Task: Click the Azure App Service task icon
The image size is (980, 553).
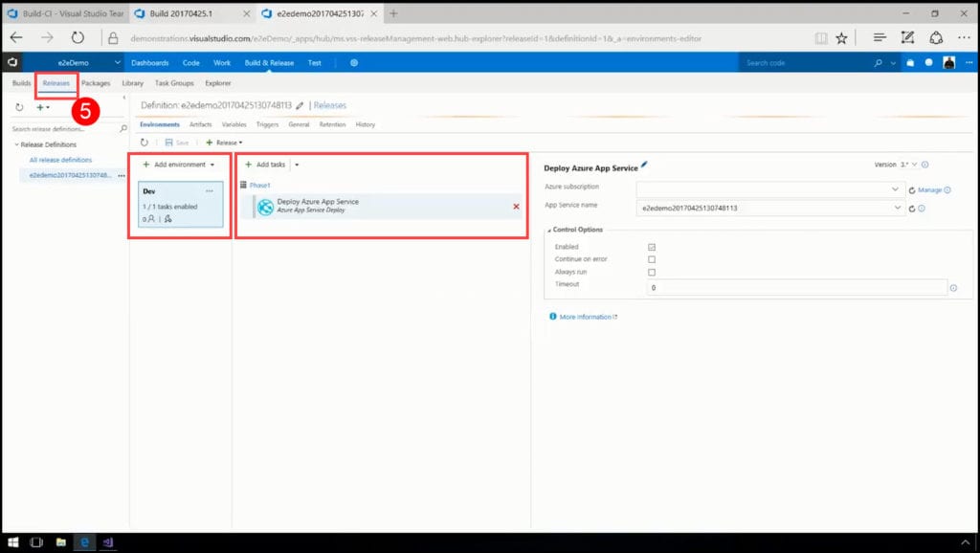Action: coord(266,207)
